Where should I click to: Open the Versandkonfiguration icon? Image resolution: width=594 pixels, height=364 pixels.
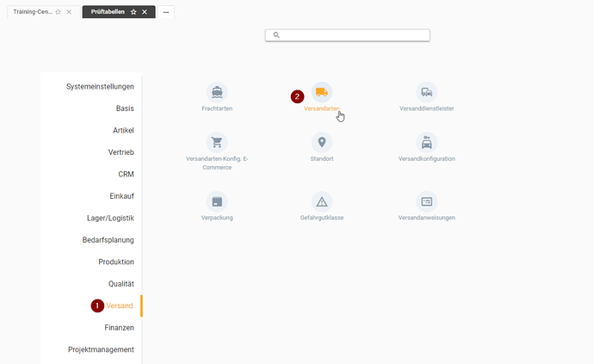coord(426,143)
